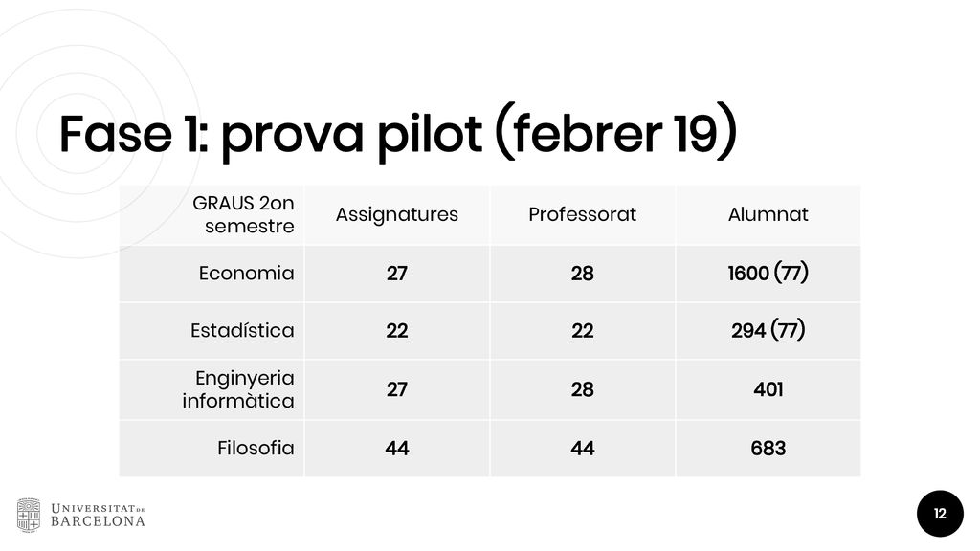Click the slide number 12 circle badge
The width and height of the screenshot is (980, 551).
(940, 514)
